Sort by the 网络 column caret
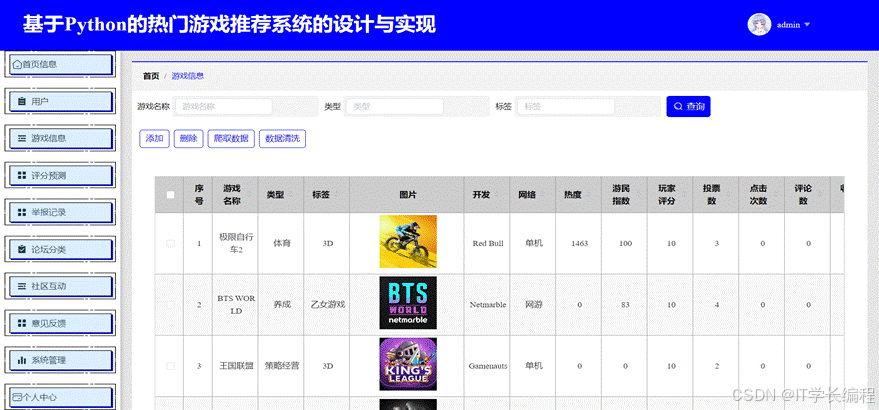 coord(543,195)
